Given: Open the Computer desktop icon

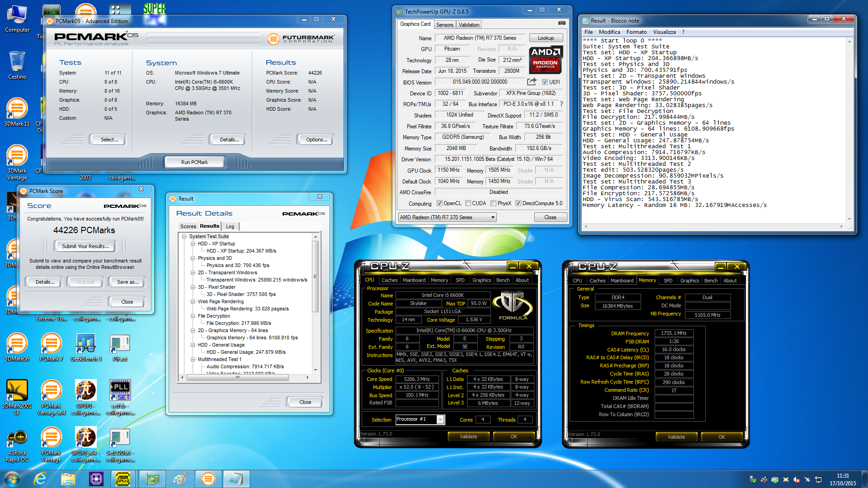Looking at the screenshot, I should 17,19.
